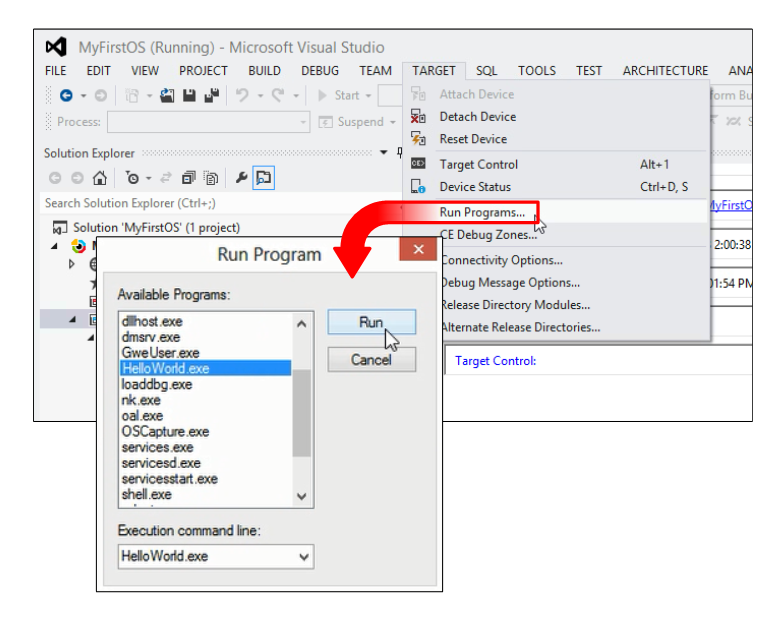Open the Redo history dropdown arrow
This screenshot has width=759, height=625.
tap(296, 96)
